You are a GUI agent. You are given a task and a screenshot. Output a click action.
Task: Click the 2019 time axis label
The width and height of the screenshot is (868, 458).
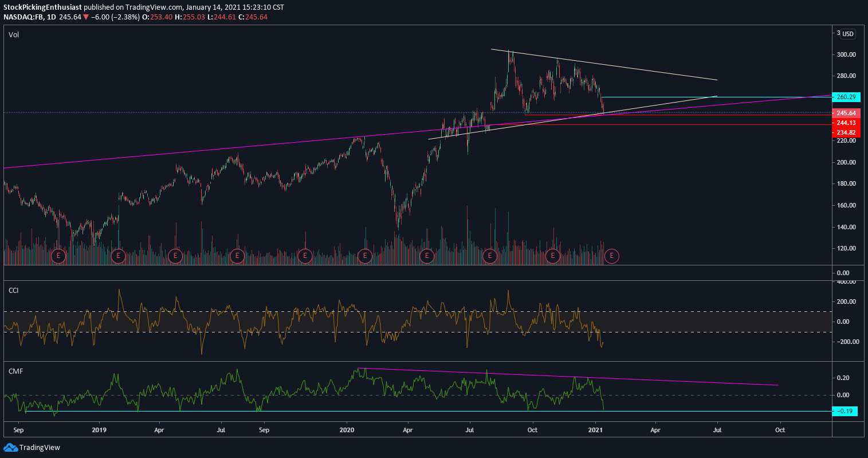click(x=99, y=429)
